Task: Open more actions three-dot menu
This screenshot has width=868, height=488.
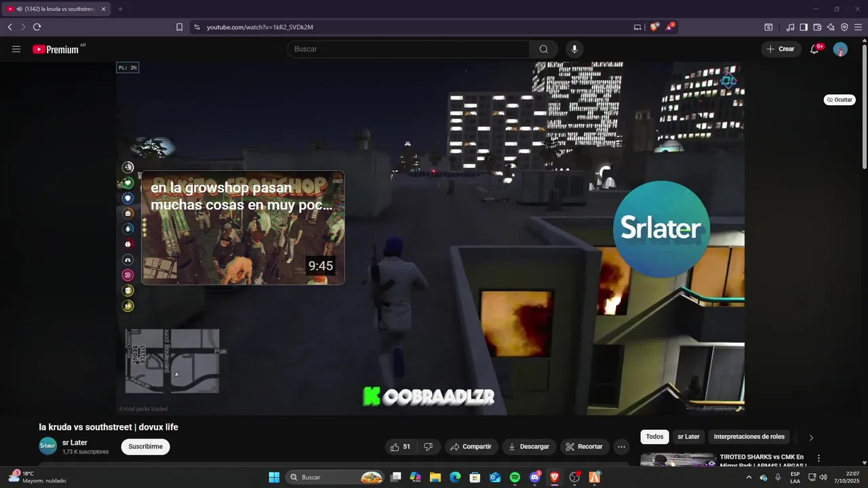Action: pyautogui.click(x=621, y=447)
